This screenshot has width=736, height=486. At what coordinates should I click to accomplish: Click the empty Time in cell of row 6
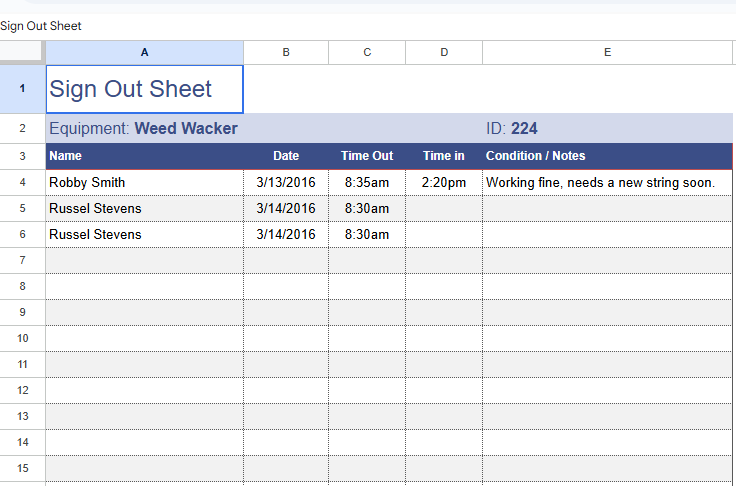444,234
